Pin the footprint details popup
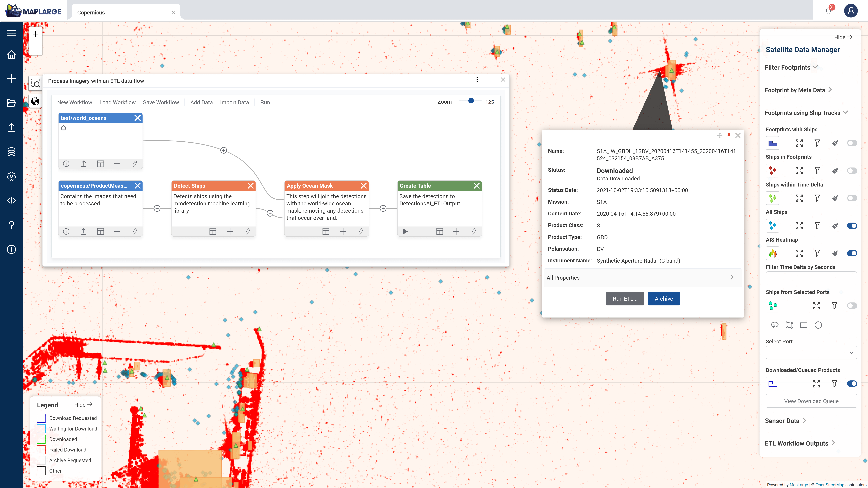This screenshot has width=868, height=488. click(729, 135)
